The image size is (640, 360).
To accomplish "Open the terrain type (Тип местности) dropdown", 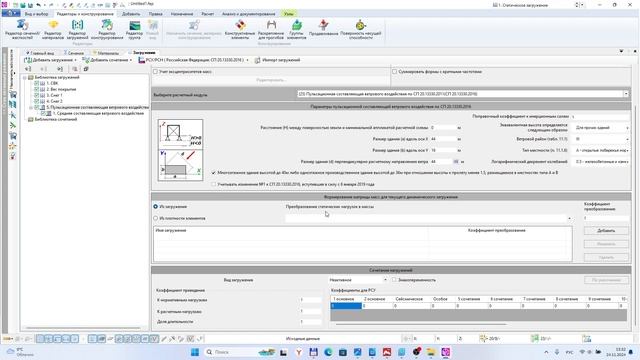I will pyautogui.click(x=602, y=150).
